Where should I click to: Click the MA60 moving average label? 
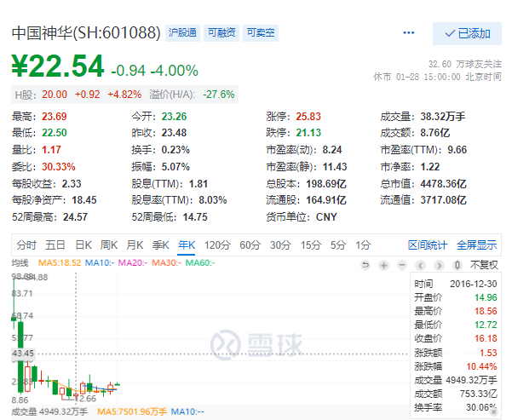pos(200,262)
